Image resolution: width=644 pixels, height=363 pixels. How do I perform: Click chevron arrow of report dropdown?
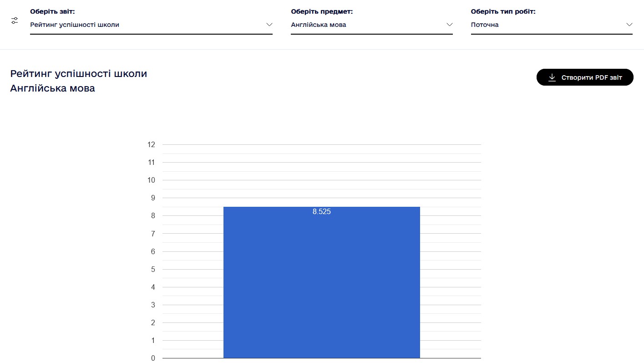pyautogui.click(x=269, y=25)
